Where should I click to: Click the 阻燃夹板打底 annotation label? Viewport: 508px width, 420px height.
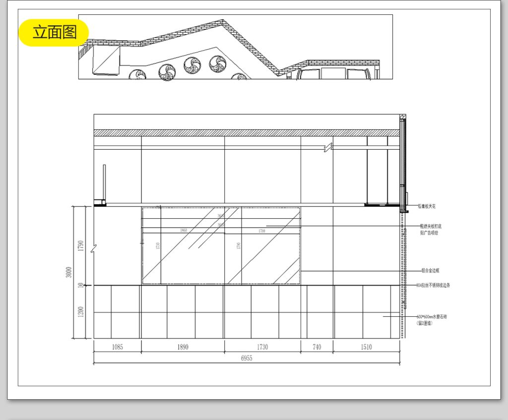point(429,226)
